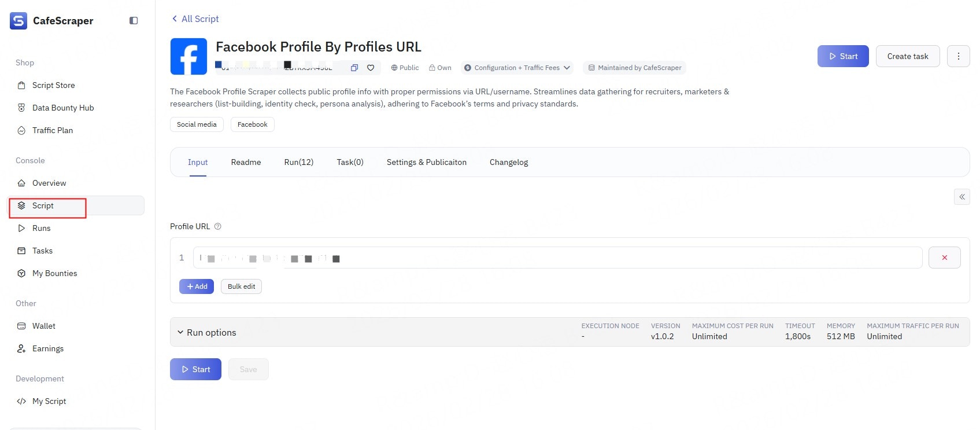Collapse sidebar with panel toggle icon
Viewport: 980px width, 430px height.
tap(134, 21)
